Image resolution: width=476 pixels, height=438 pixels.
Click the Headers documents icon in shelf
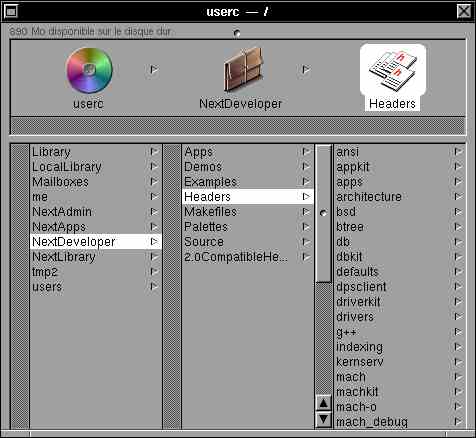pos(393,69)
